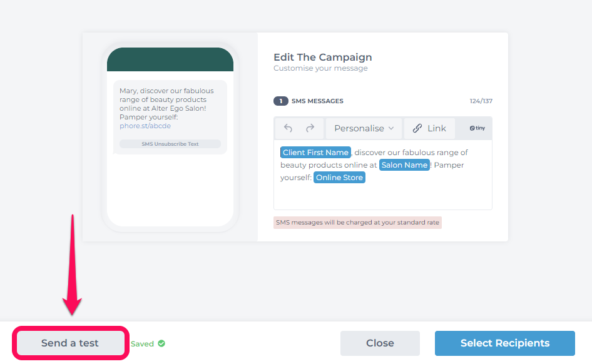Viewport: 592px width, 364px height.
Task: Select the Client First Name tag
Action: (x=315, y=153)
